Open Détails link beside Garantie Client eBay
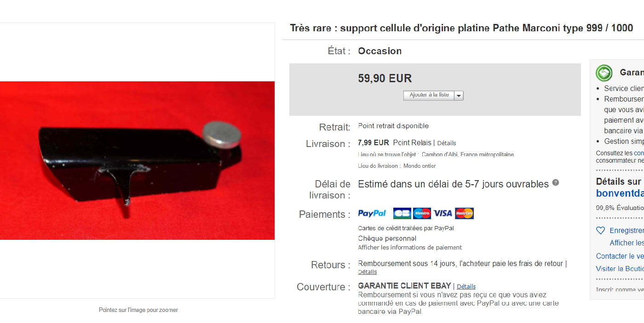Viewport: 644px width, 323px height. pyautogui.click(x=466, y=286)
